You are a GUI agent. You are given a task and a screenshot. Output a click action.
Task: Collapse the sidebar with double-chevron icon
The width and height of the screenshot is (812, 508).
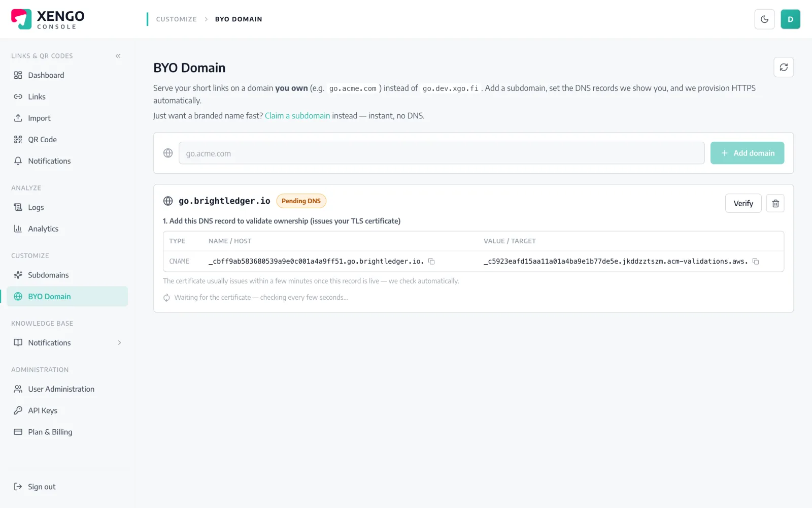pyautogui.click(x=118, y=56)
